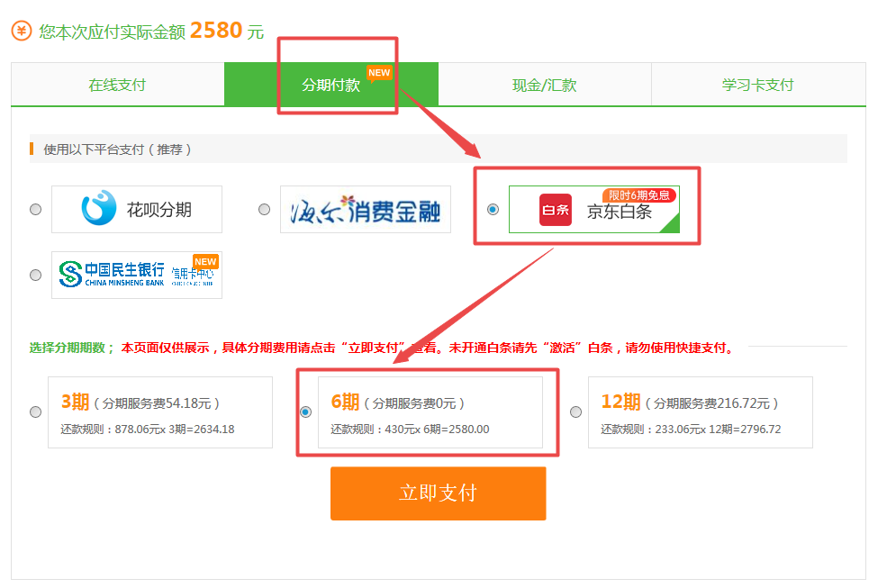Click the 限时6期免息 promo badge
This screenshot has width=887, height=588.
(638, 194)
